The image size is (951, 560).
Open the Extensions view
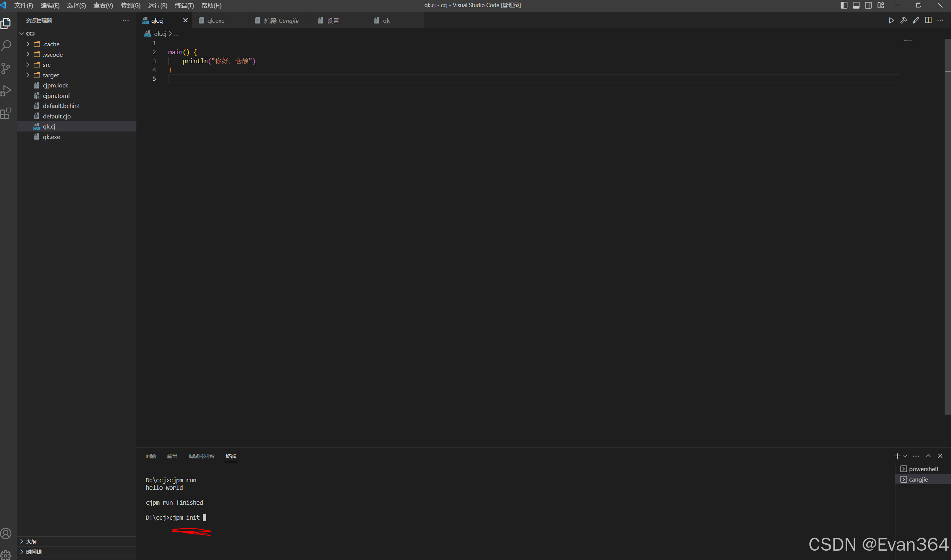[6, 113]
